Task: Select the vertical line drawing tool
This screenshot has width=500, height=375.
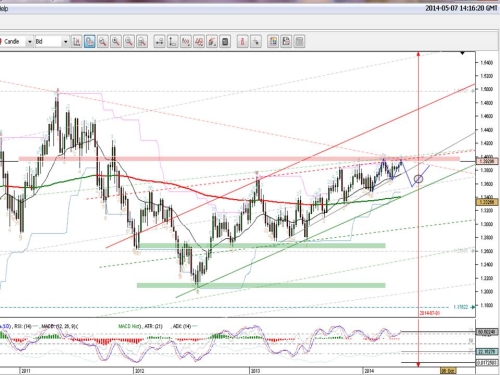Action: click(173, 42)
